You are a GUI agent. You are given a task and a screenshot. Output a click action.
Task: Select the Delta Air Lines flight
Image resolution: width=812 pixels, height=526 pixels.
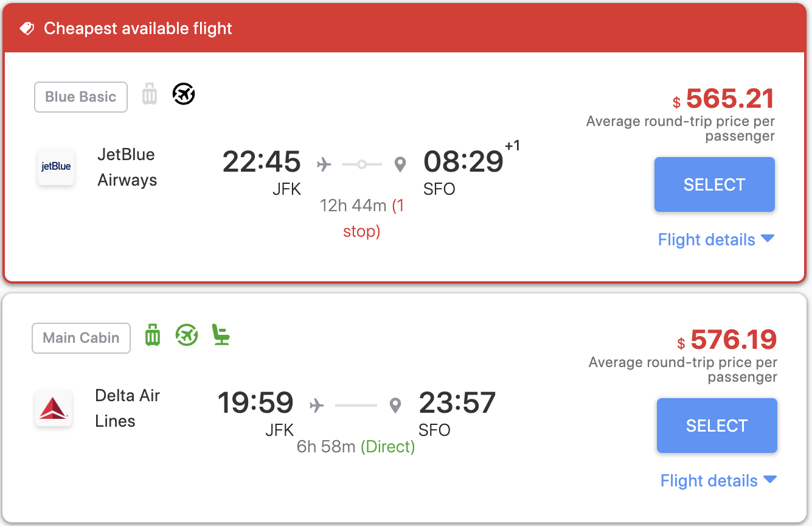click(x=717, y=426)
